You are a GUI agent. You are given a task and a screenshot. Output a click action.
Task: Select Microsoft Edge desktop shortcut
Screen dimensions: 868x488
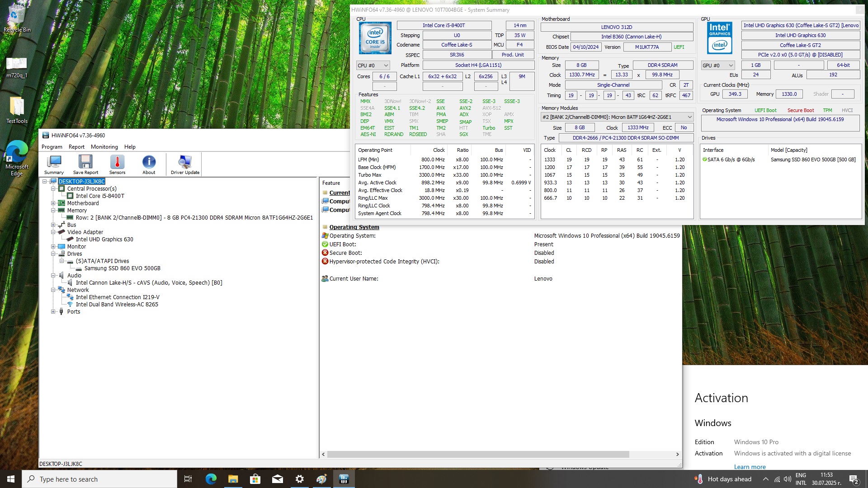point(17,158)
